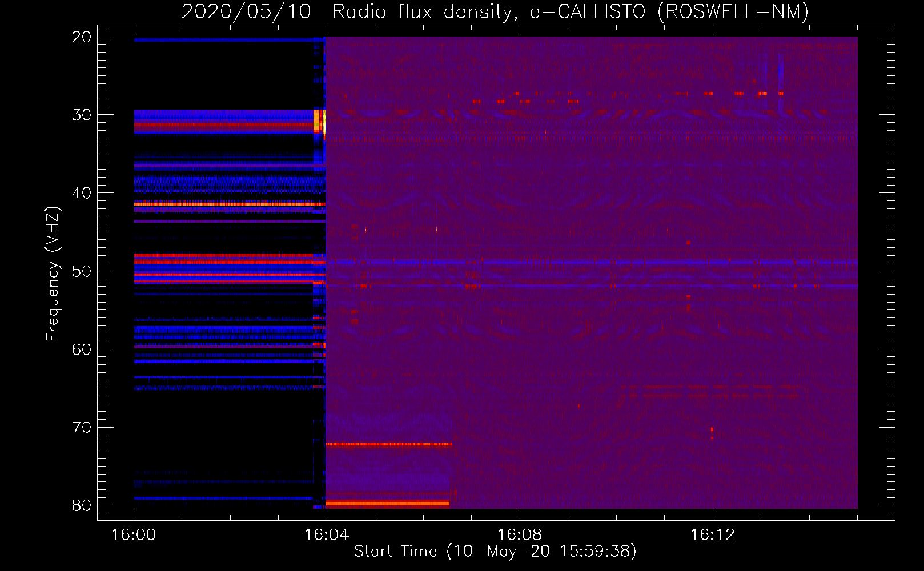
Task: Click the 16:12 time tick label
Action: point(713,535)
